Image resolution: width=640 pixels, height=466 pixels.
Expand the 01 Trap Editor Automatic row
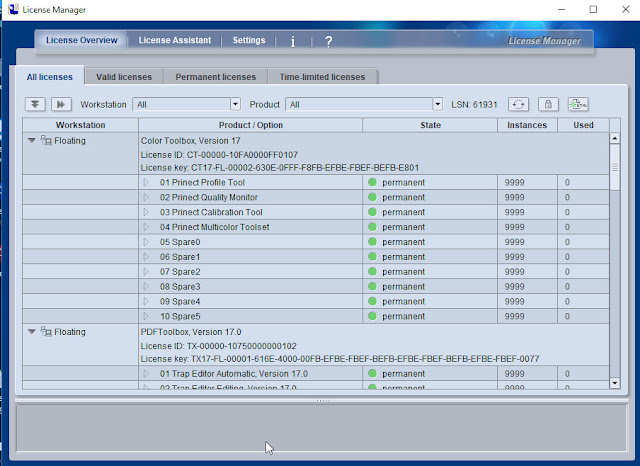(146, 373)
